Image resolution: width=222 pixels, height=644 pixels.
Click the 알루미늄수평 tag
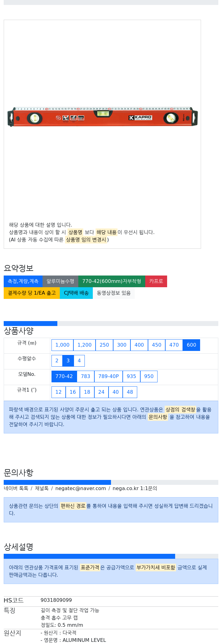click(60, 281)
